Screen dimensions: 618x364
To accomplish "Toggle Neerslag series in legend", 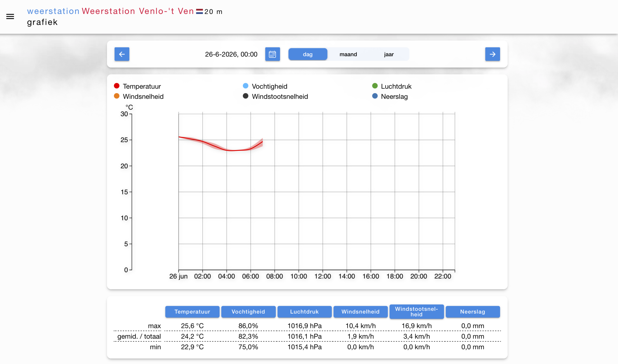I will tap(390, 96).
